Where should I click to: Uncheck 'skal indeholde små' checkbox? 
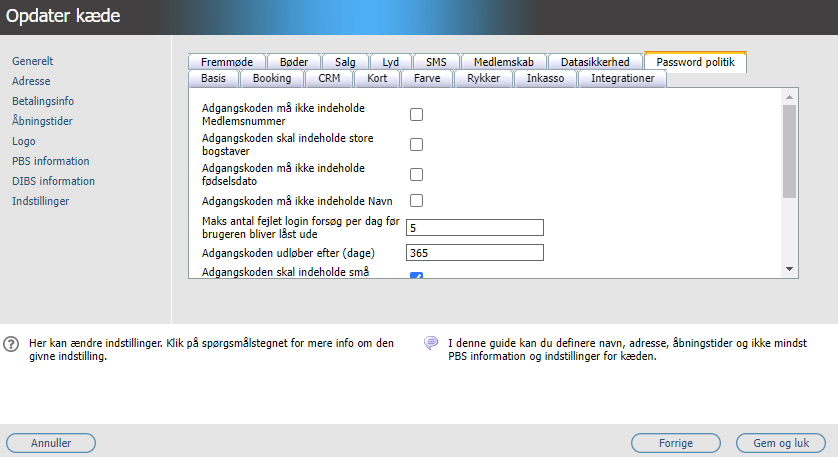[x=416, y=275]
